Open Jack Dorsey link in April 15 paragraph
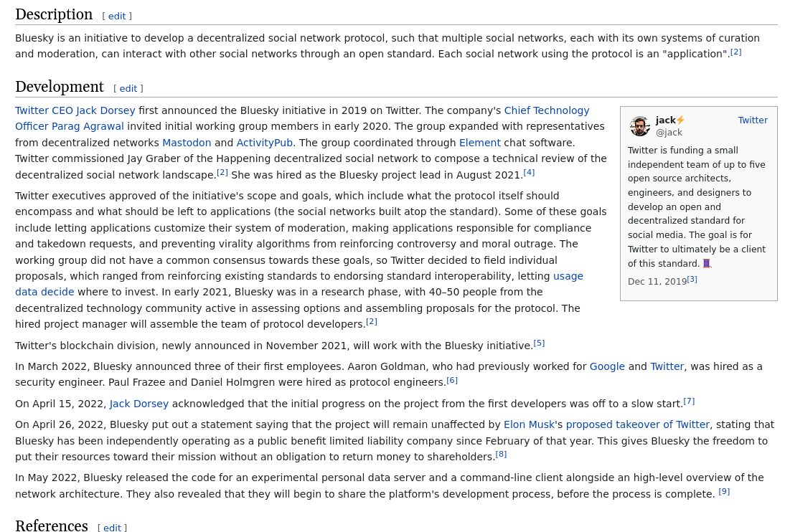Image resolution: width=785 pixels, height=532 pixels. coord(139,404)
